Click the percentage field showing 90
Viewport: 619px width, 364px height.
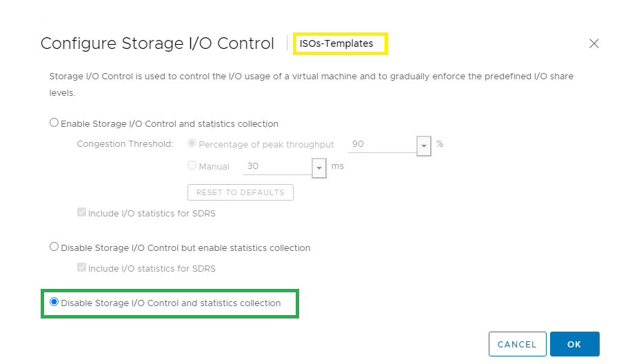click(382, 144)
